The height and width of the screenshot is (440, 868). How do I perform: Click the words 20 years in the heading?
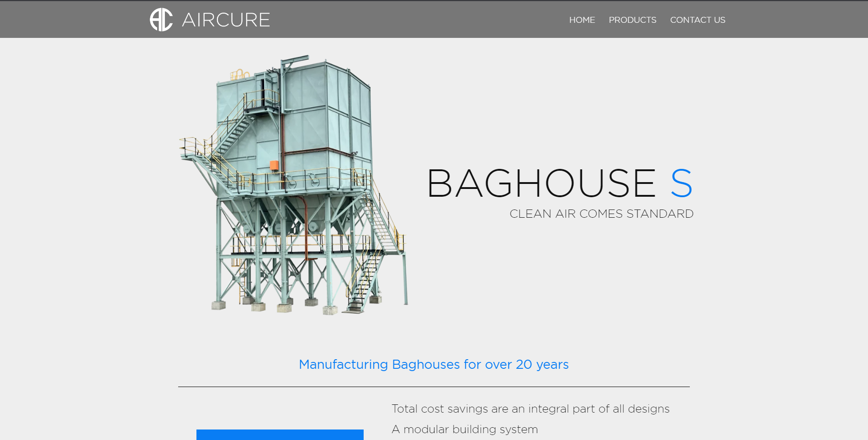(x=542, y=364)
